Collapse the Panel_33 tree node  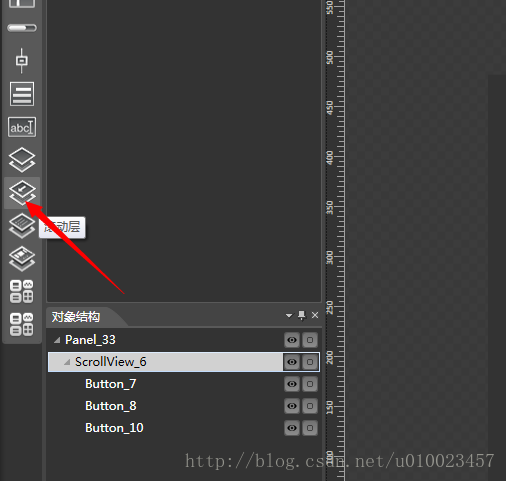(x=57, y=340)
